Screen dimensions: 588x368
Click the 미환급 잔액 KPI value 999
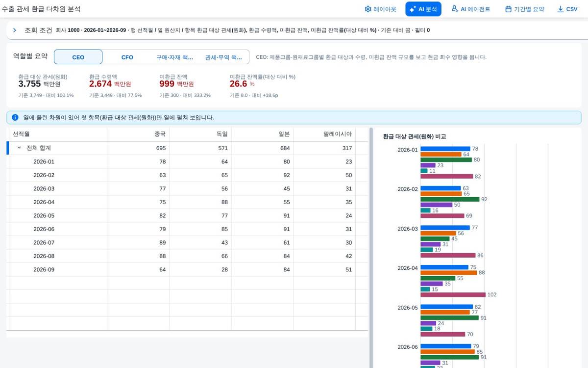(167, 84)
